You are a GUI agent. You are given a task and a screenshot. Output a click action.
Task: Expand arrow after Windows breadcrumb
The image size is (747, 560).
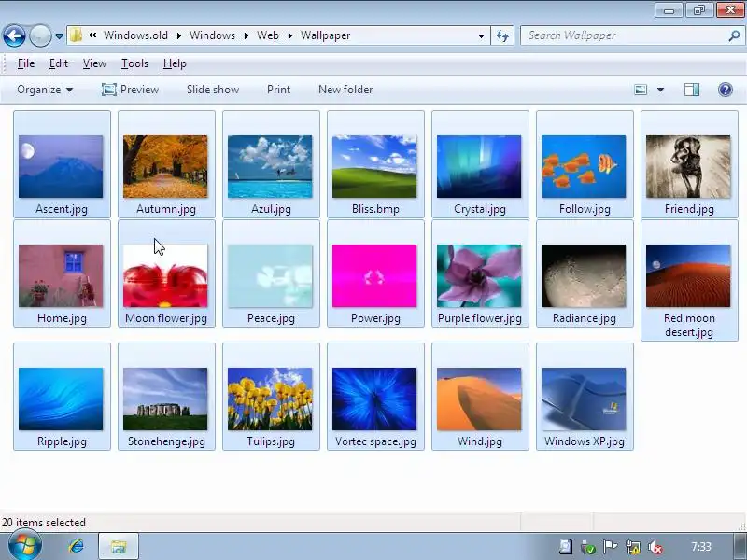point(247,35)
